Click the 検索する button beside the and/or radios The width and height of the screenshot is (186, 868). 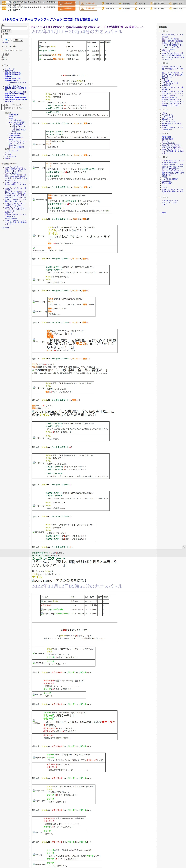(18, 40)
